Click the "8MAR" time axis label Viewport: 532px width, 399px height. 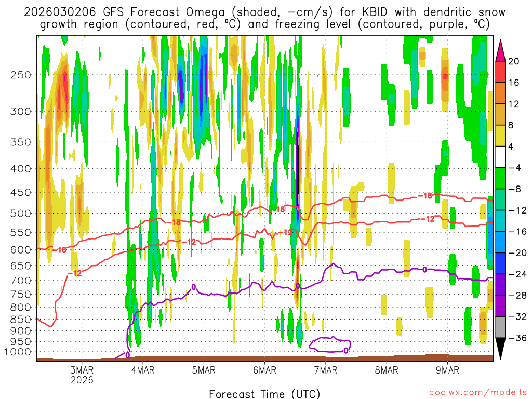coord(387,370)
